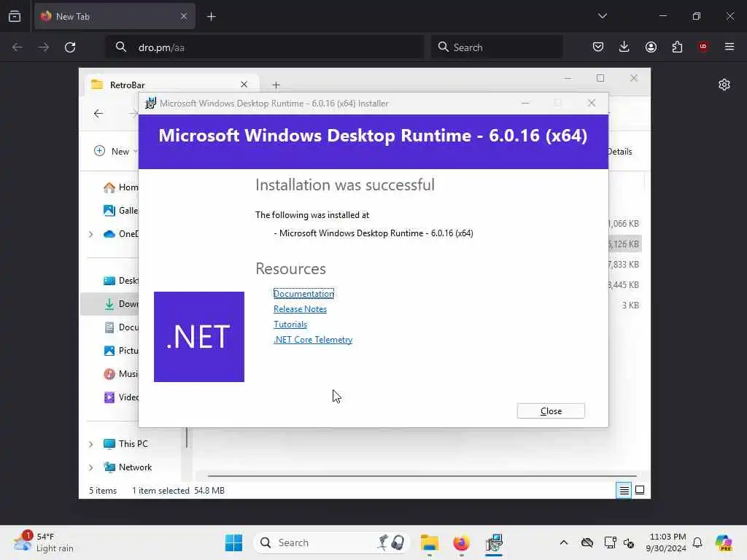Click the Explorer horizontal scrollbar
The image size is (747, 560).
tap(422, 475)
